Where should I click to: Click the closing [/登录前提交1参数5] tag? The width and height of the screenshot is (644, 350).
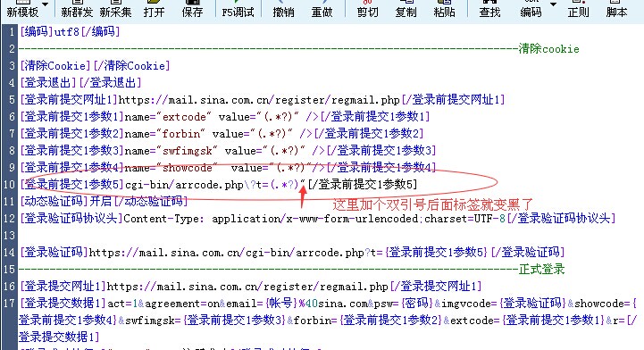point(363,185)
